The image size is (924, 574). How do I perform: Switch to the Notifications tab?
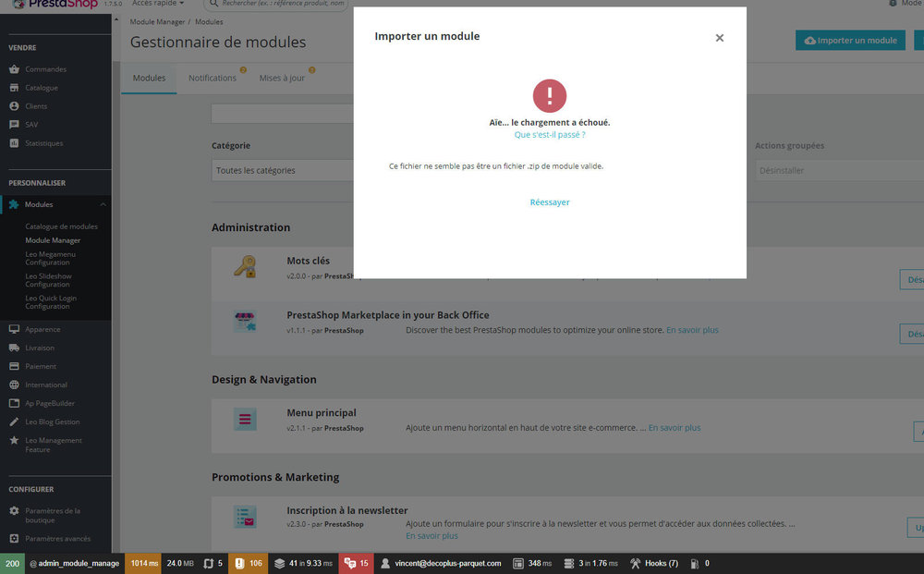tap(213, 78)
